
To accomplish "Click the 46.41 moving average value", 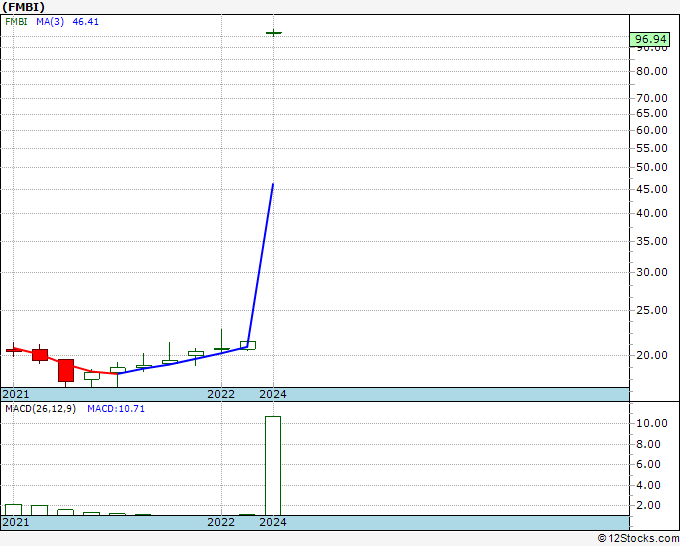I will (85, 22).
